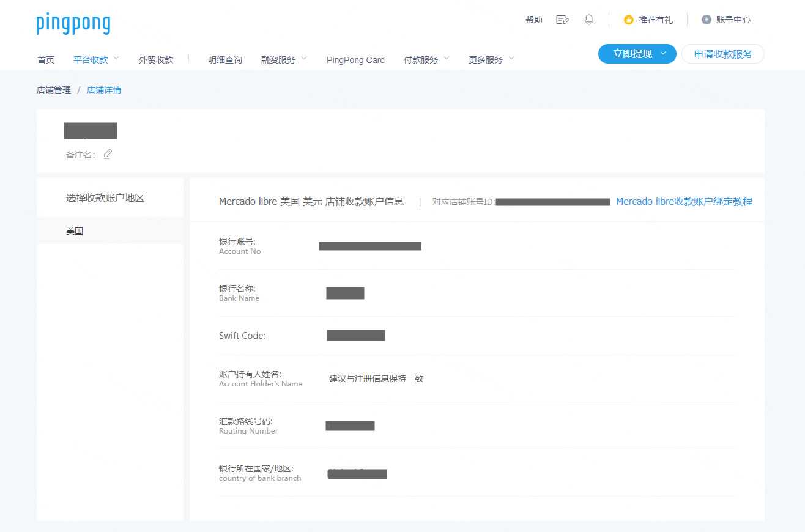
Task: Open notifications bell icon
Action: (589, 20)
